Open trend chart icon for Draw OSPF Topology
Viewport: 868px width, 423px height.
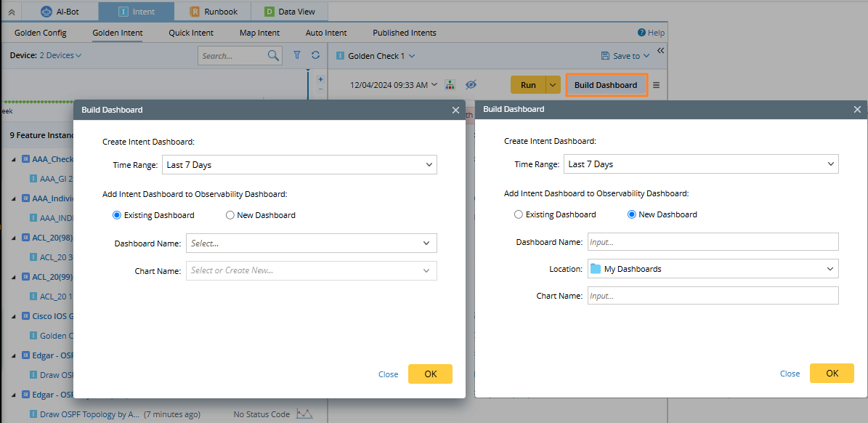pos(304,414)
